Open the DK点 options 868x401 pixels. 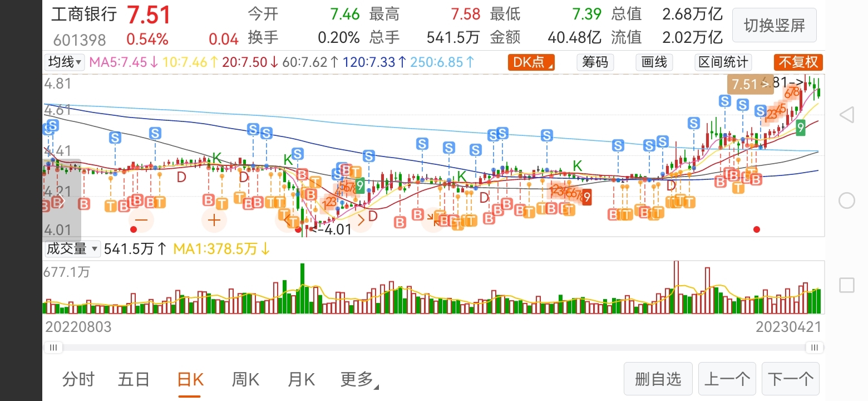click(x=531, y=62)
